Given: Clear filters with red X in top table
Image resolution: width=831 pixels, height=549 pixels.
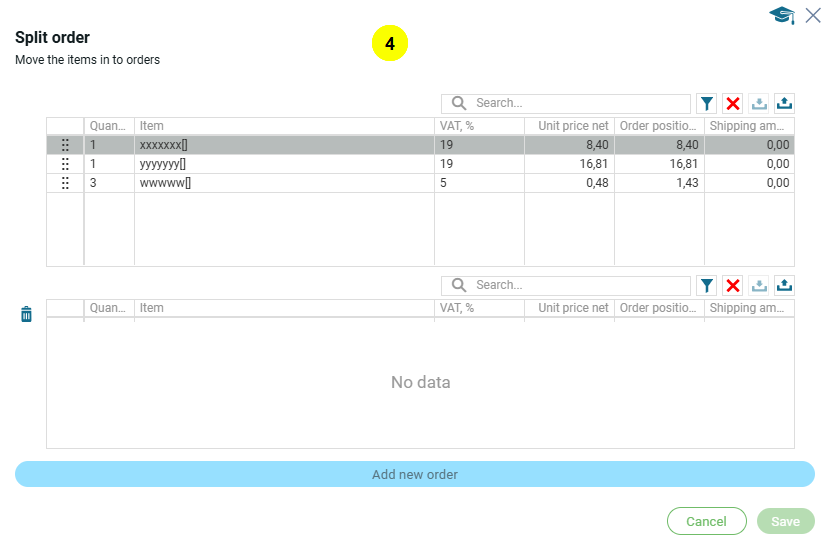Looking at the screenshot, I should tap(733, 103).
